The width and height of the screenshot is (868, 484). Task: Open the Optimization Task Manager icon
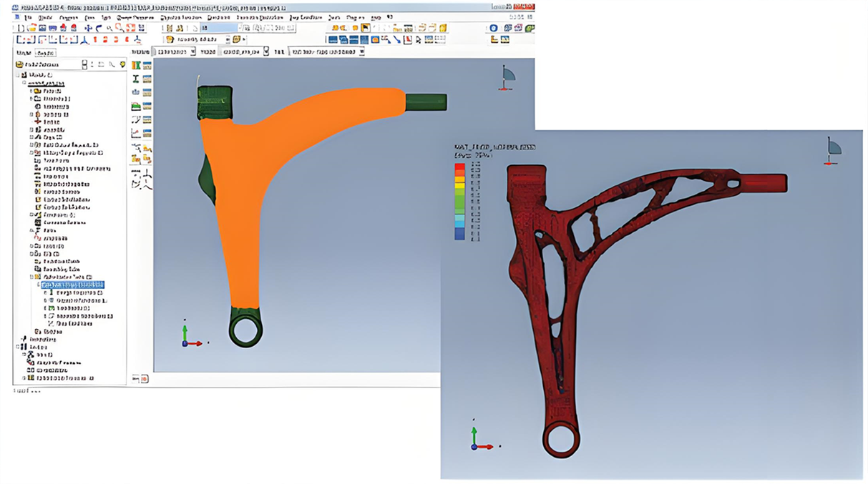tap(147, 66)
